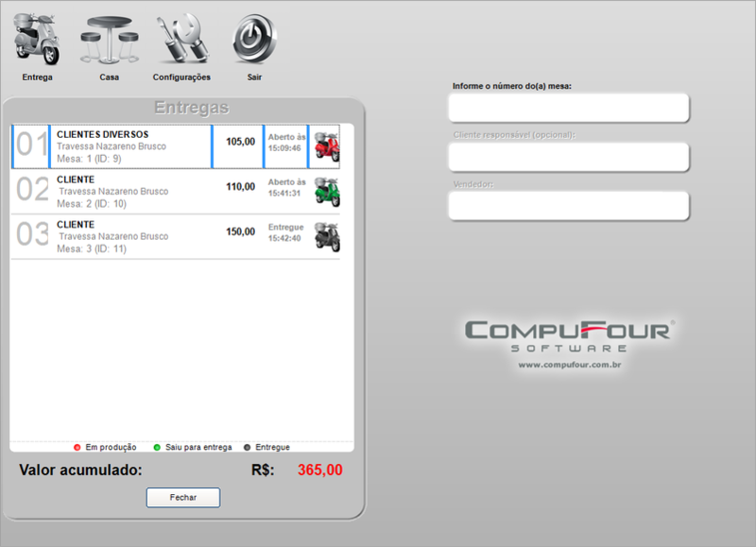Focus the table number input field

tap(569, 108)
